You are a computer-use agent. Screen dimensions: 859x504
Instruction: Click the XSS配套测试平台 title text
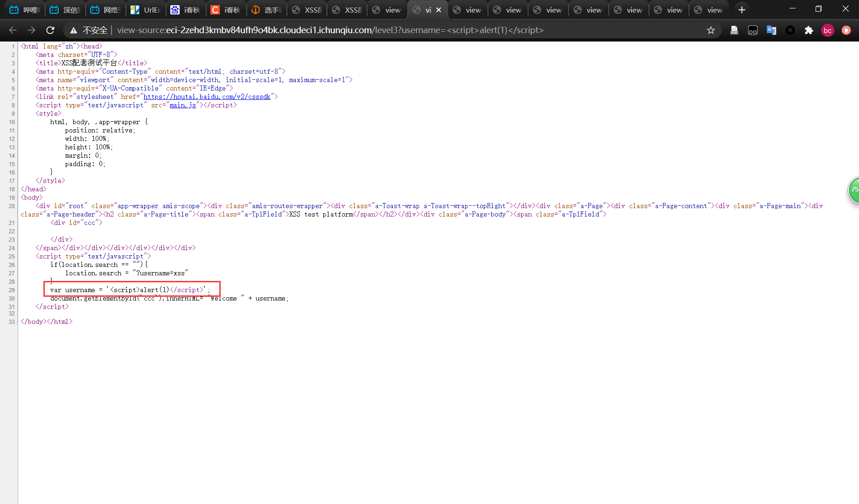click(x=89, y=63)
